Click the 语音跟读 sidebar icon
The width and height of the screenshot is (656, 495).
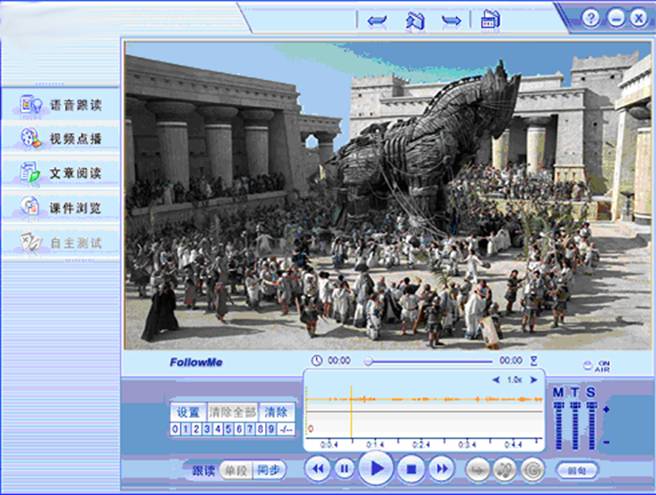tap(31, 105)
